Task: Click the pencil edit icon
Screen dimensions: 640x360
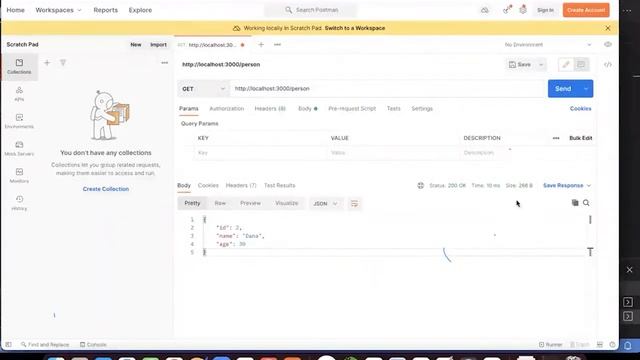Action: point(566,64)
